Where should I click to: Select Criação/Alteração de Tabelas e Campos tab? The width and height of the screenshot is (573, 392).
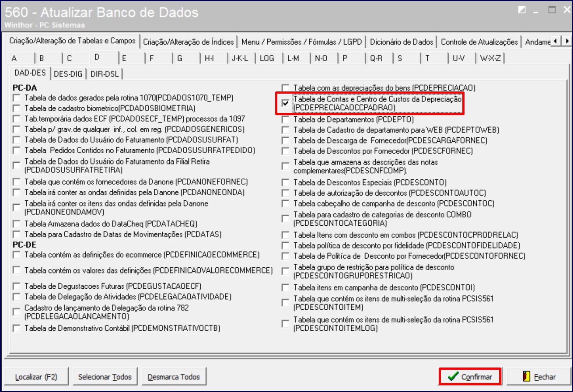point(72,41)
